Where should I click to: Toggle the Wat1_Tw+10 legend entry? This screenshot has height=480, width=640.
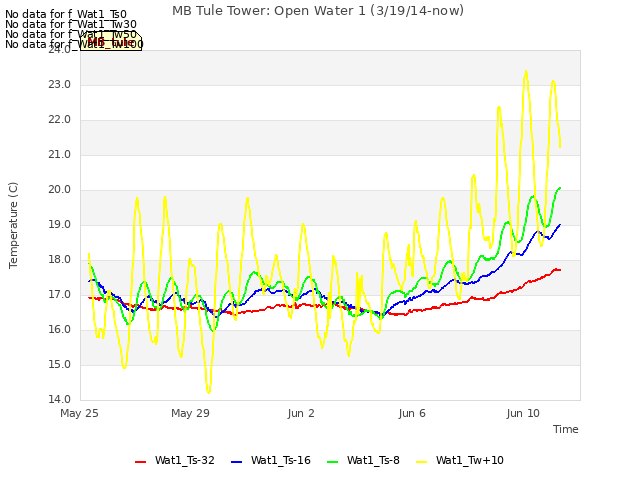pyautogui.click(x=460, y=460)
